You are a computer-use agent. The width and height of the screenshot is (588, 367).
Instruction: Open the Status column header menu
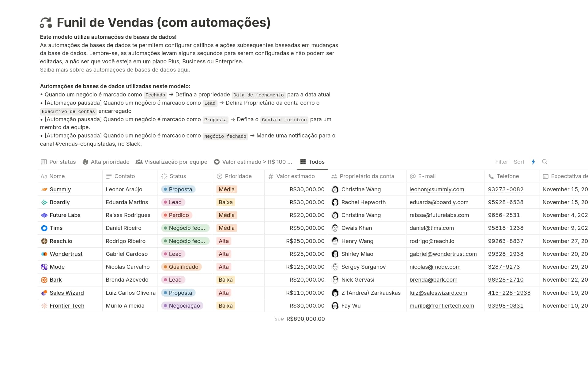[178, 176]
